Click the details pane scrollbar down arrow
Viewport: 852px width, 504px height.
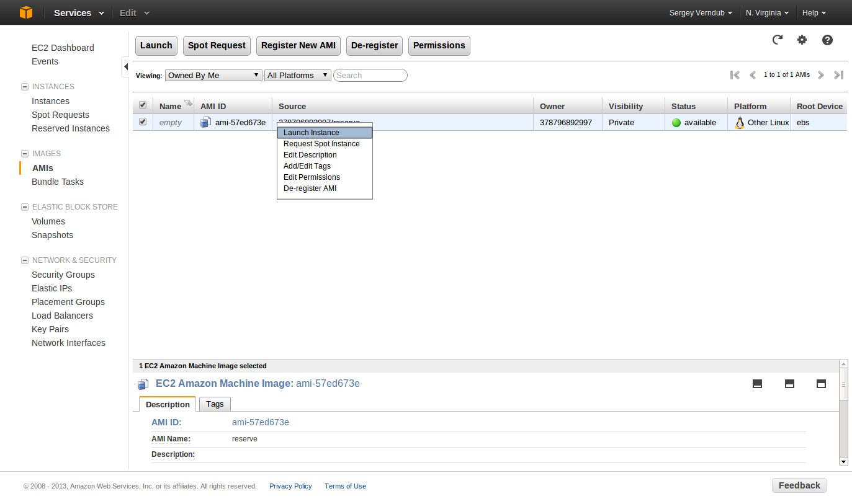coord(843,461)
